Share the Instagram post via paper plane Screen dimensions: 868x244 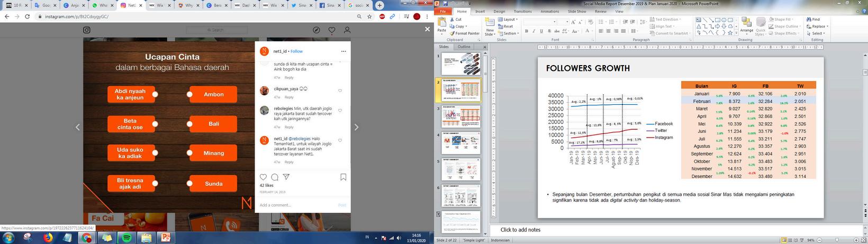(x=286, y=177)
